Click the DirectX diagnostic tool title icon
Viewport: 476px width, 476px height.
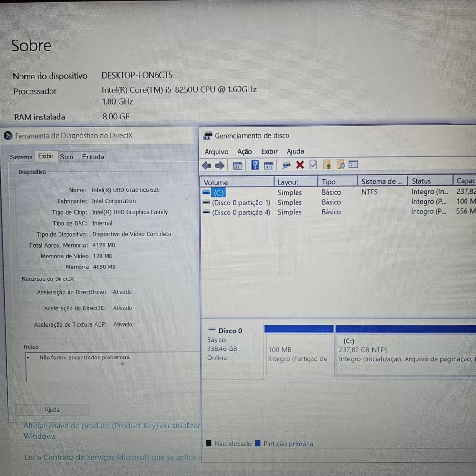pos(8,136)
